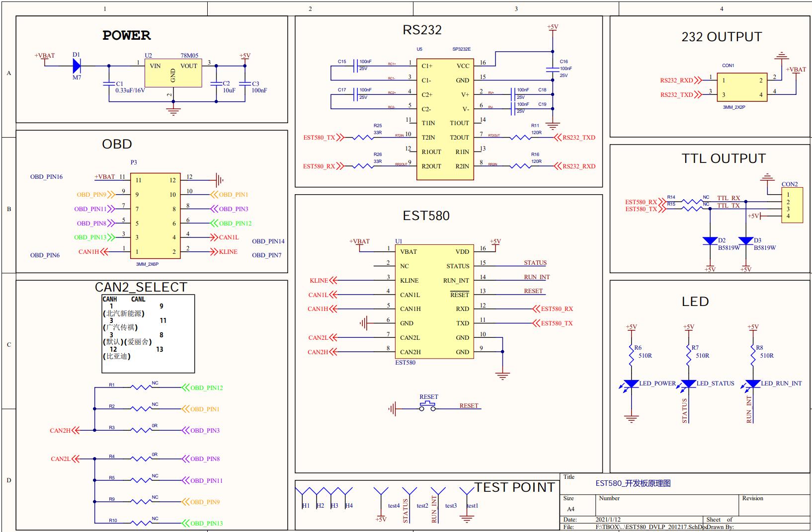Select the U2 78M05 regulator body
The width and height of the screenshot is (812, 532).
(x=173, y=74)
